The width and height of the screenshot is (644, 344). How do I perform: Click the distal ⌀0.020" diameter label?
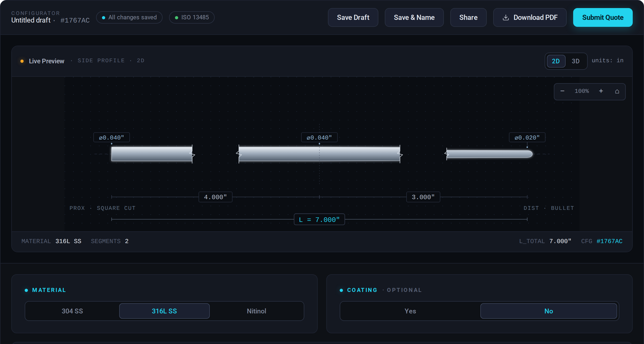(527, 137)
